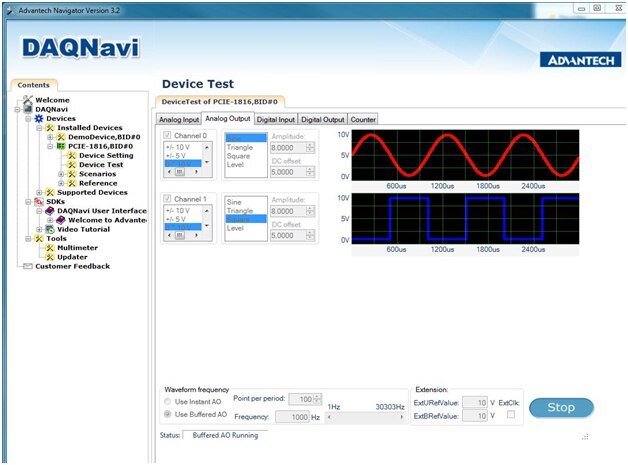Click the book icon beside Welcome to Advantech
Screen dimensions: 628x465
coord(60,220)
